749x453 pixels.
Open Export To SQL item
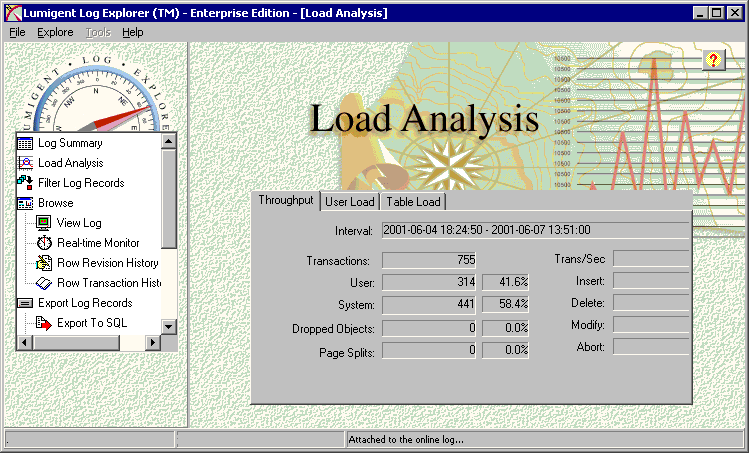click(x=92, y=323)
